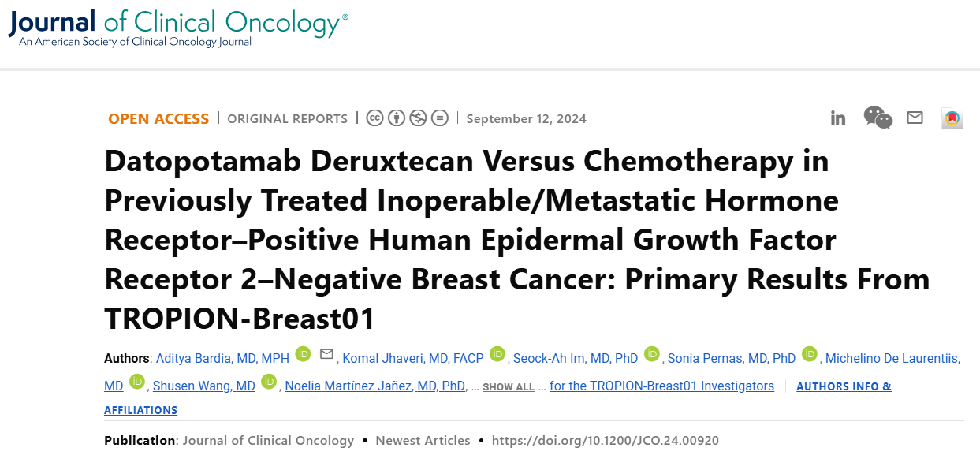The image size is (980, 459).
Task: Email corresponding author Aditya Bardia envelope icon
Action: click(326, 354)
